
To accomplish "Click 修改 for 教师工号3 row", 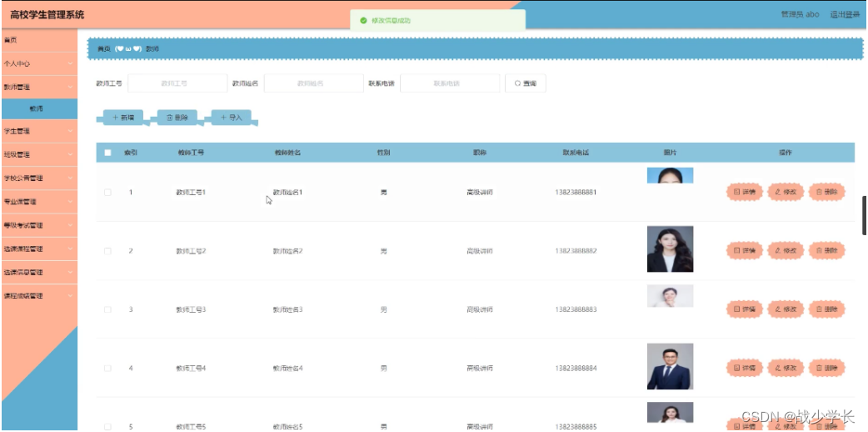I will click(786, 309).
